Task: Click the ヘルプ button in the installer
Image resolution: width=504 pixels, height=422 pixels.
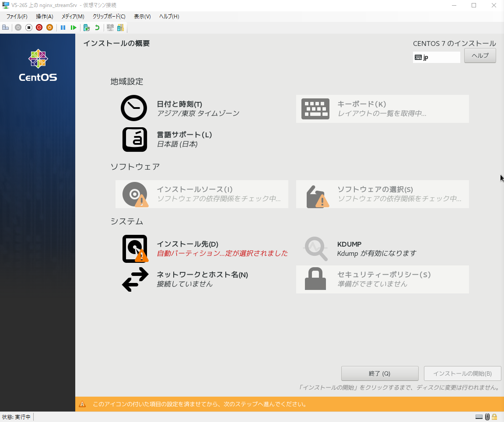Action: pos(479,56)
